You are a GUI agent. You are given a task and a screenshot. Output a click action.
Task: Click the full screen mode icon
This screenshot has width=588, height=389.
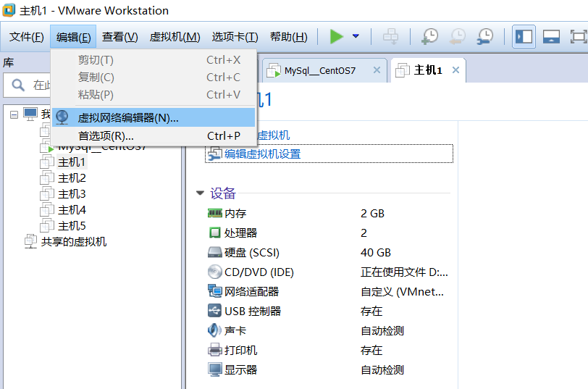click(579, 36)
